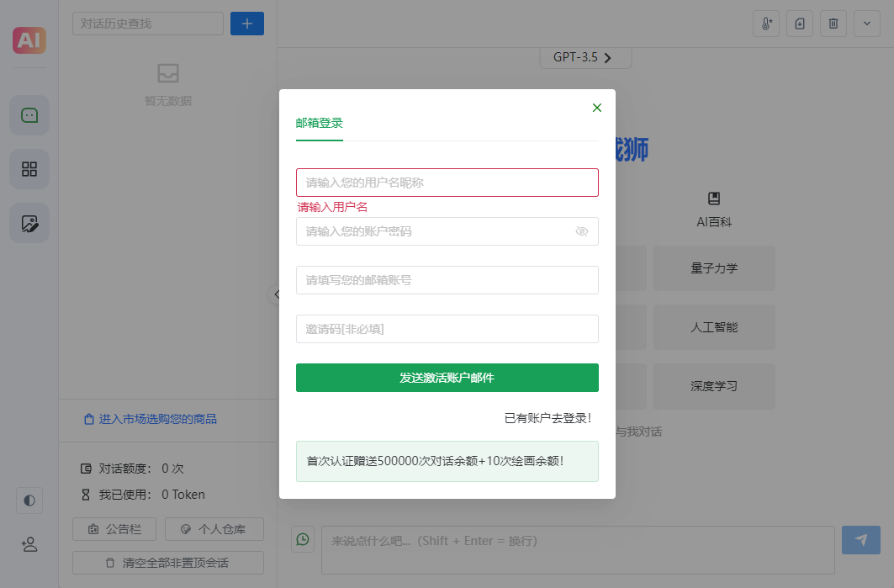The width and height of the screenshot is (894, 588).
Task: Switch to the 邮箱登录 tab
Action: (x=320, y=122)
